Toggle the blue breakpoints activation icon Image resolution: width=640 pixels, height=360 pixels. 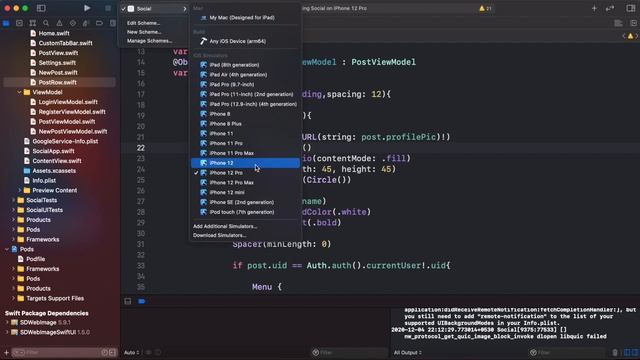tap(142, 301)
